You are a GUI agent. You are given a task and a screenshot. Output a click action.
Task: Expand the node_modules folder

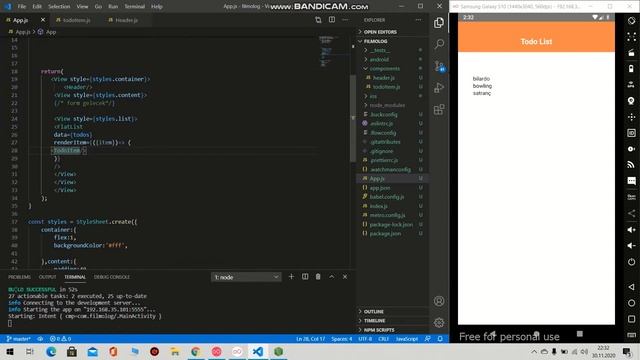pos(393,105)
